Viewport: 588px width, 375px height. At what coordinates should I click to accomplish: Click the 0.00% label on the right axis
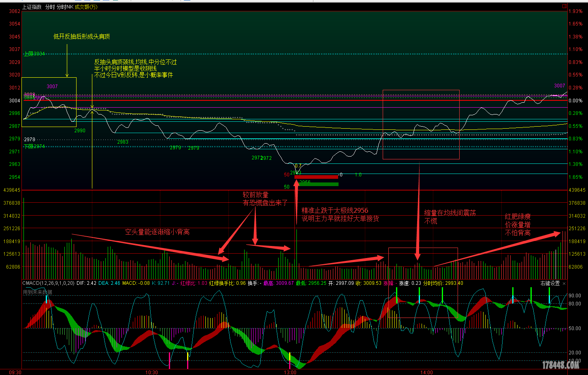575,101
